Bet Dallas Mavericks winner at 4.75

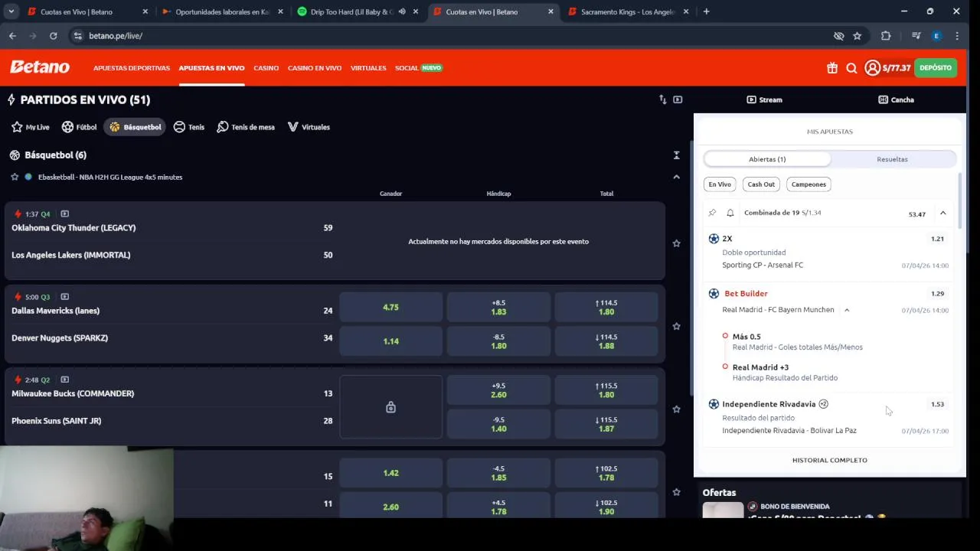(x=390, y=308)
